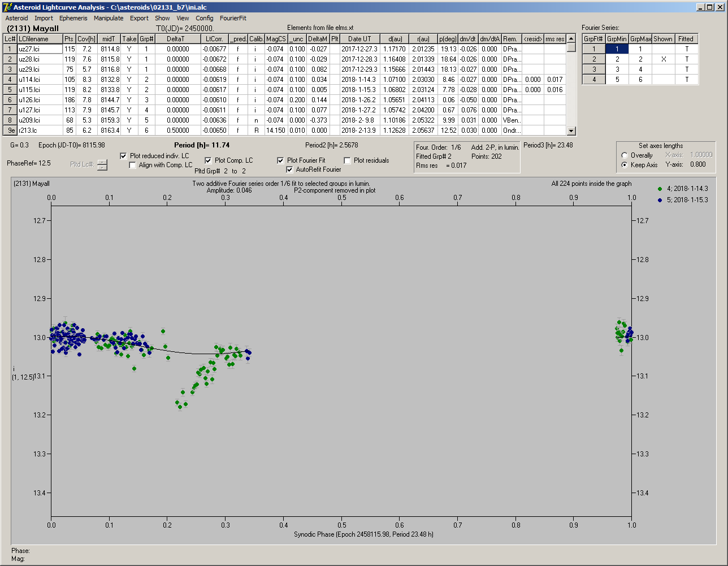Select the Overally axes radio button

(624, 155)
